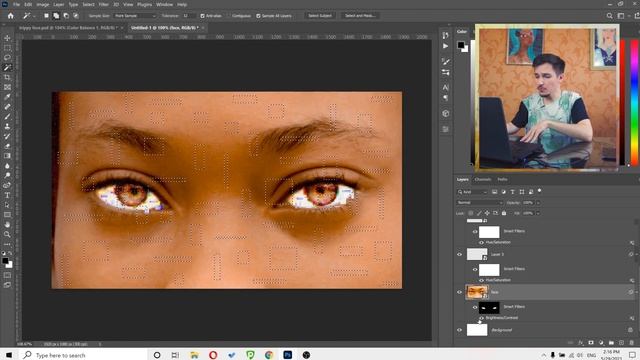This screenshot has width=640, height=360.
Task: Open the layer filter Kind dropdown
Action: tap(472, 192)
